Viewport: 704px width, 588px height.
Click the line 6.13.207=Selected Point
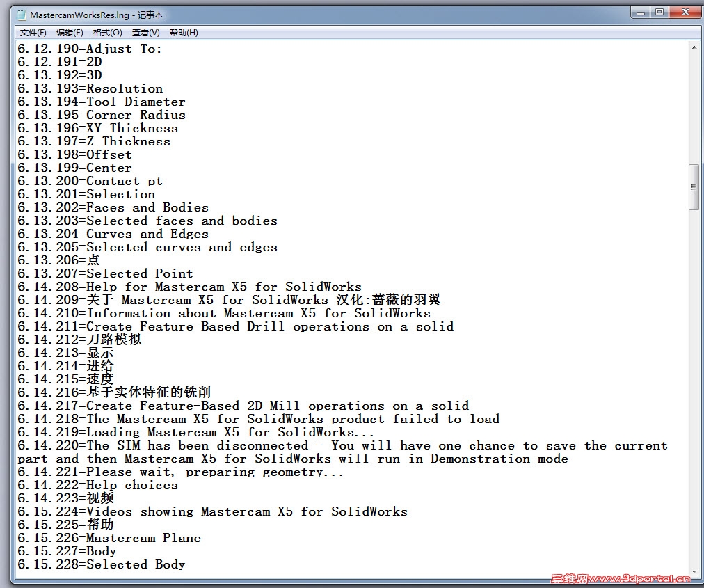pyautogui.click(x=106, y=273)
